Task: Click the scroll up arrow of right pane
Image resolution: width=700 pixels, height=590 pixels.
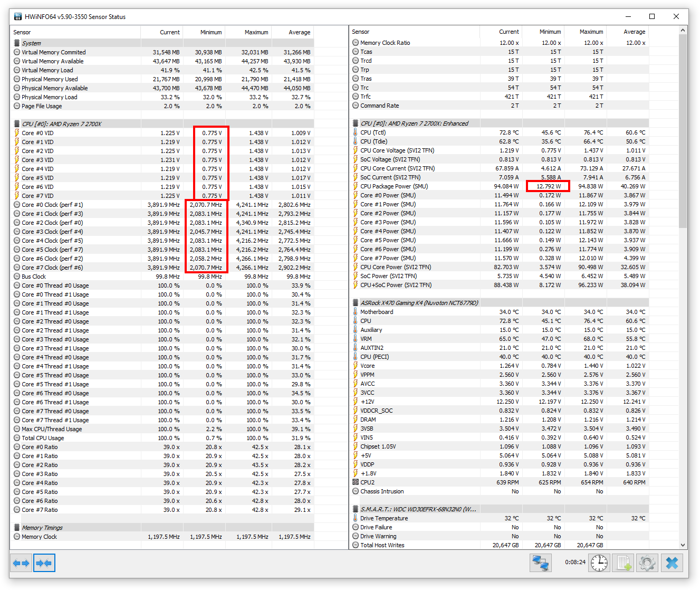Action: coord(684,30)
